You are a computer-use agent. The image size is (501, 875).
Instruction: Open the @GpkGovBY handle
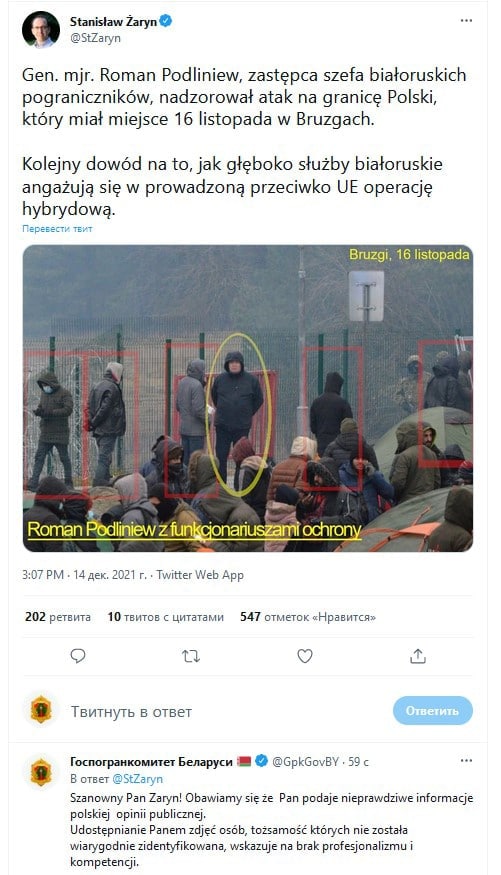click(x=305, y=762)
